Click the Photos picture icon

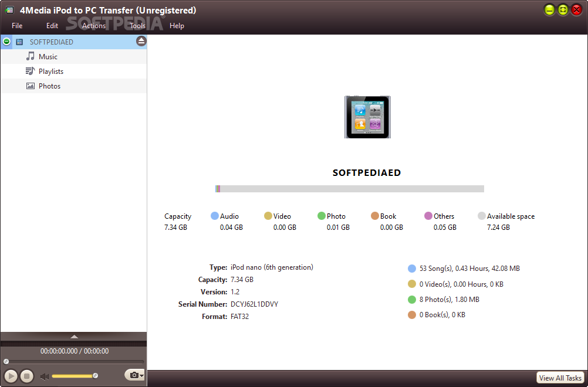[31, 86]
